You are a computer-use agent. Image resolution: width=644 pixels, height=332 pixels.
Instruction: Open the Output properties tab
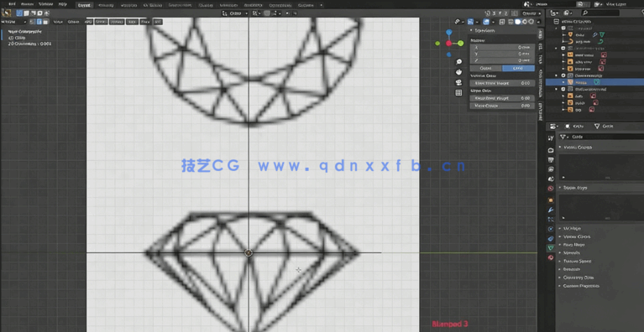coord(551,160)
